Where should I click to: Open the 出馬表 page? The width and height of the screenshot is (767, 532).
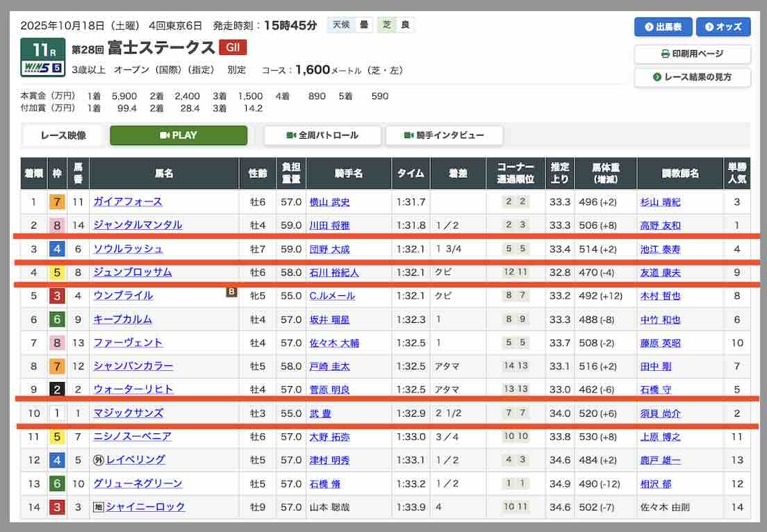click(x=663, y=27)
